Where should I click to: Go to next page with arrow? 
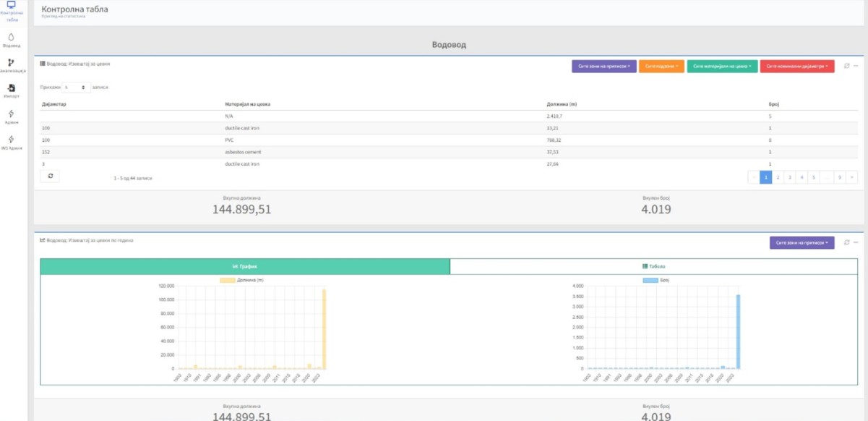pos(852,177)
